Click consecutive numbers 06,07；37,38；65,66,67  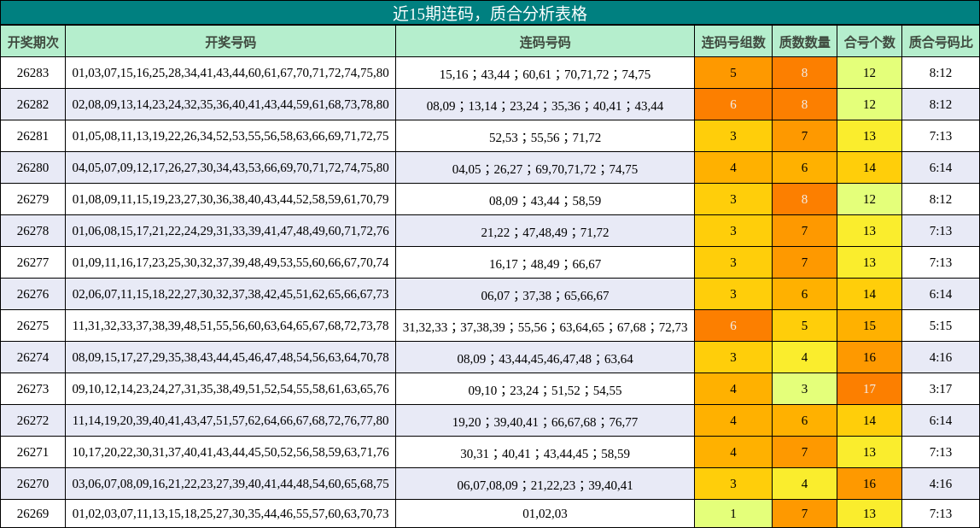(x=545, y=296)
